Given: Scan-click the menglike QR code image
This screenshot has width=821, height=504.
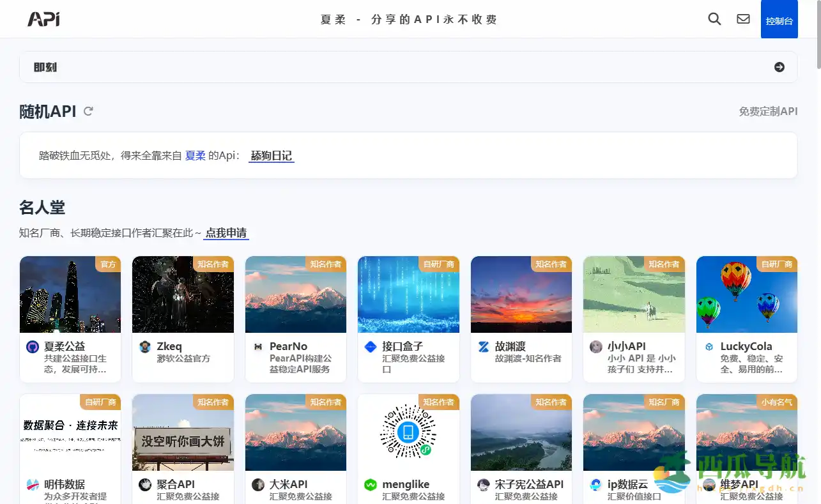Looking at the screenshot, I should coord(408,432).
